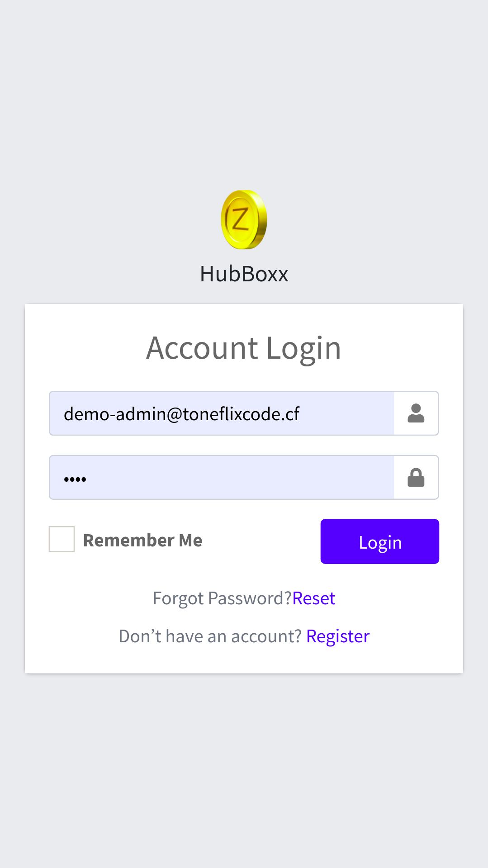Focus the email address input field

coord(222,413)
